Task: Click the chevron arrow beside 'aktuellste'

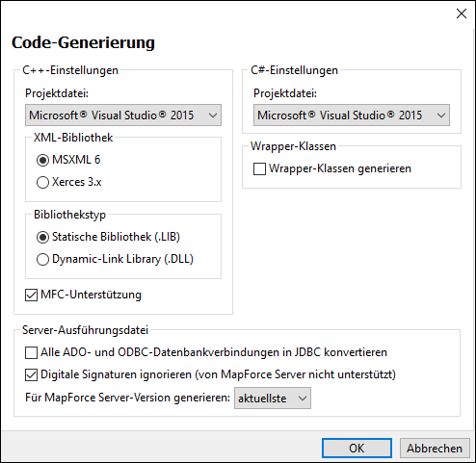Action: (x=303, y=399)
